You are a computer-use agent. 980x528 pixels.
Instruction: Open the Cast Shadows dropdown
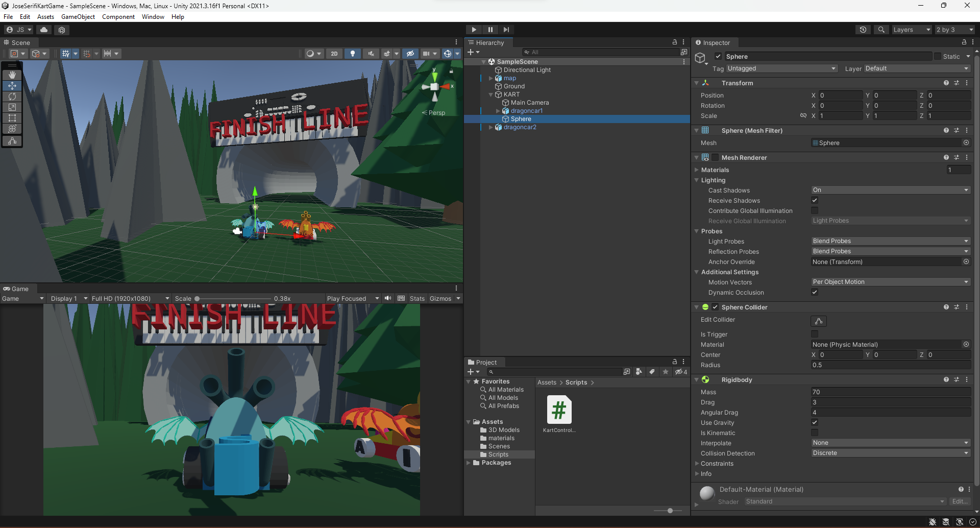coord(891,190)
